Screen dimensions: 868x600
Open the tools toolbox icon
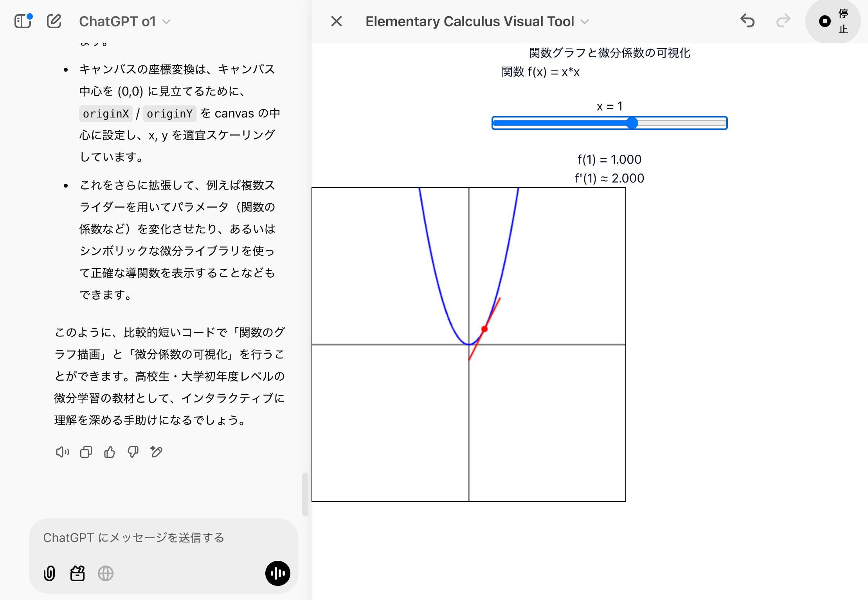pos(77,573)
